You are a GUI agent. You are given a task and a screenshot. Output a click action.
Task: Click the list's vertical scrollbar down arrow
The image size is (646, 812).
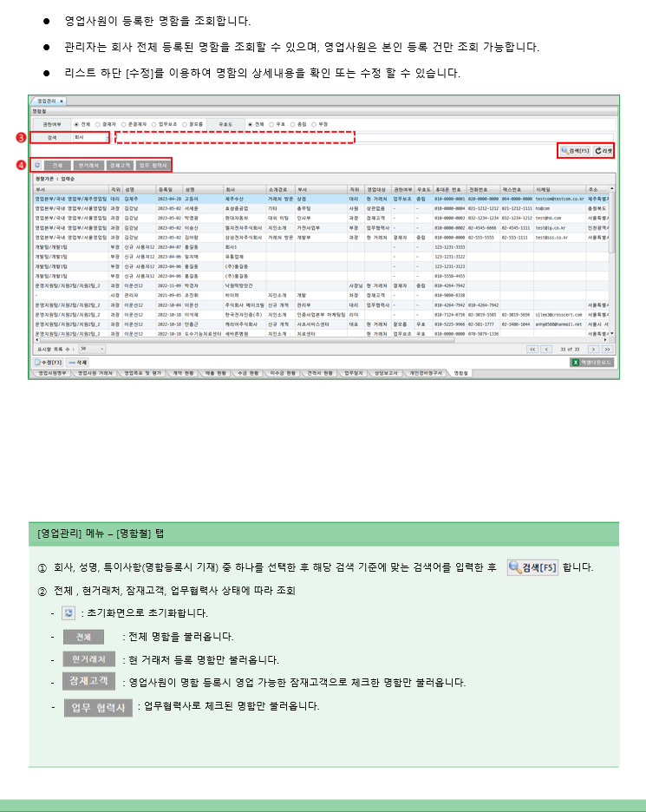coord(612,333)
